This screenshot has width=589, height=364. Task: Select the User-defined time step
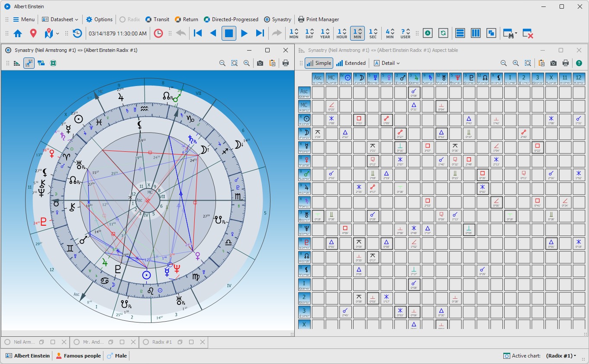click(406, 33)
